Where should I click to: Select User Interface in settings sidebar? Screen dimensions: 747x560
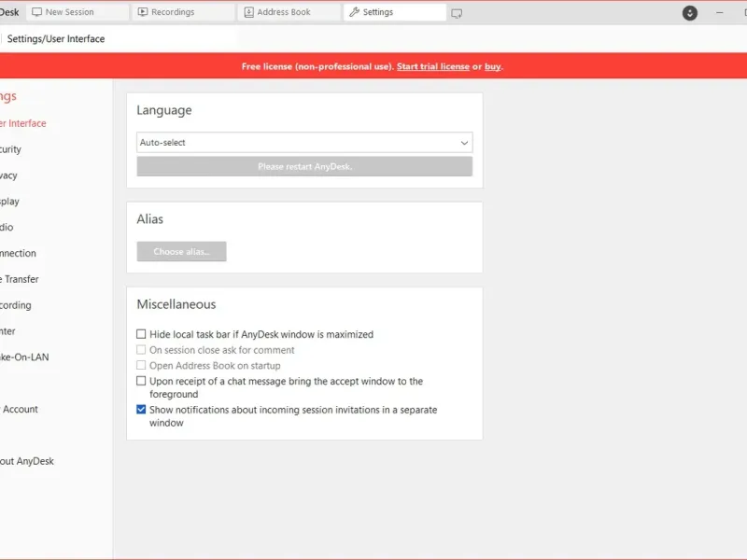pyautogui.click(x=22, y=123)
